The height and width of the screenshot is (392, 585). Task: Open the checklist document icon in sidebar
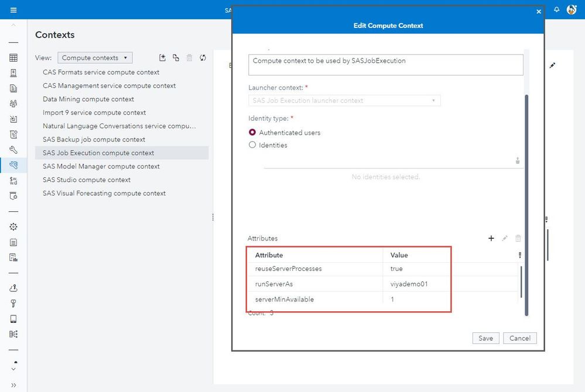pyautogui.click(x=13, y=135)
